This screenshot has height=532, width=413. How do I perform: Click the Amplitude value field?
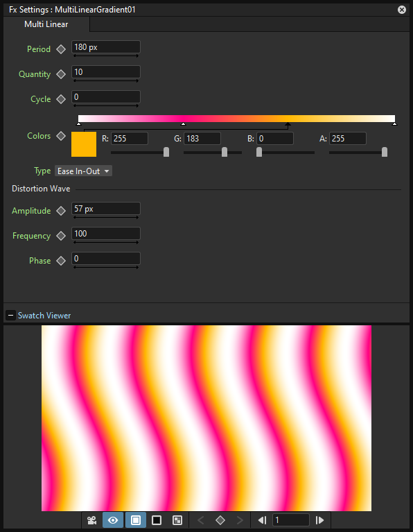[x=106, y=209]
